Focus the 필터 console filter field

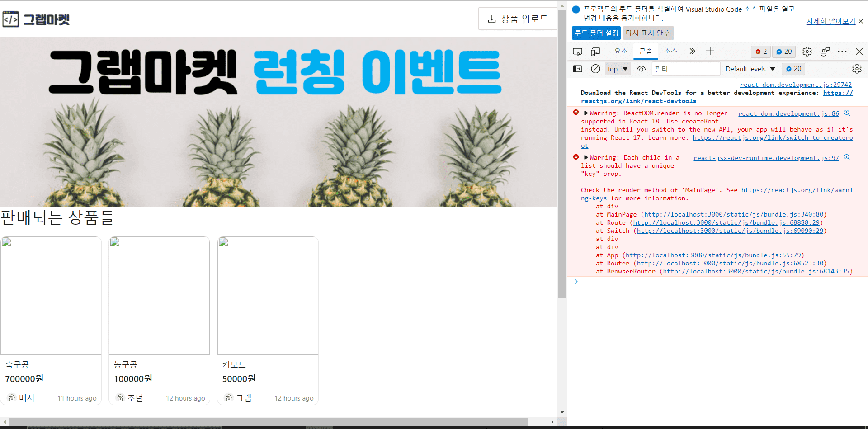click(x=686, y=69)
